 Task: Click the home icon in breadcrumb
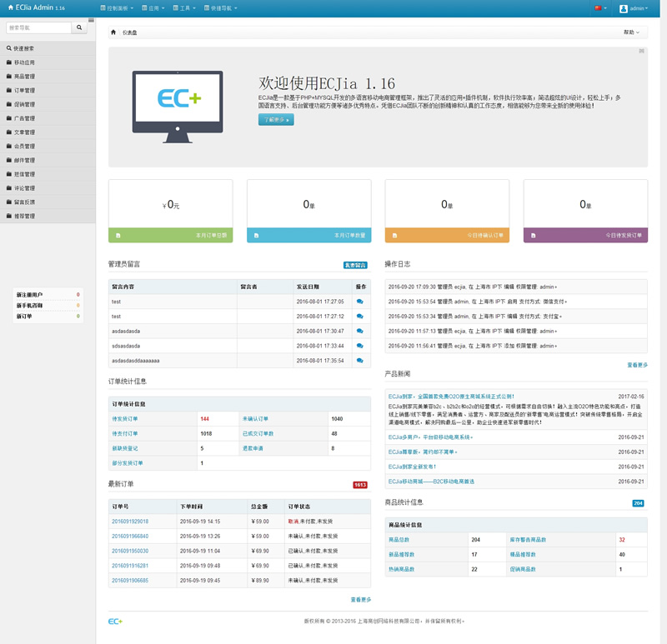113,32
